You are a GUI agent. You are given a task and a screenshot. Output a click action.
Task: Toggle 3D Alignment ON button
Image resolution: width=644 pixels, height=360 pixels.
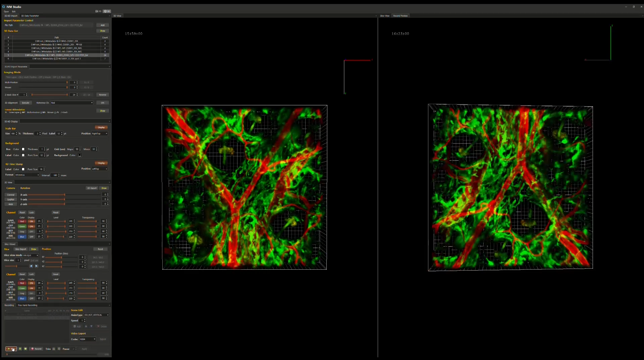click(x=103, y=103)
